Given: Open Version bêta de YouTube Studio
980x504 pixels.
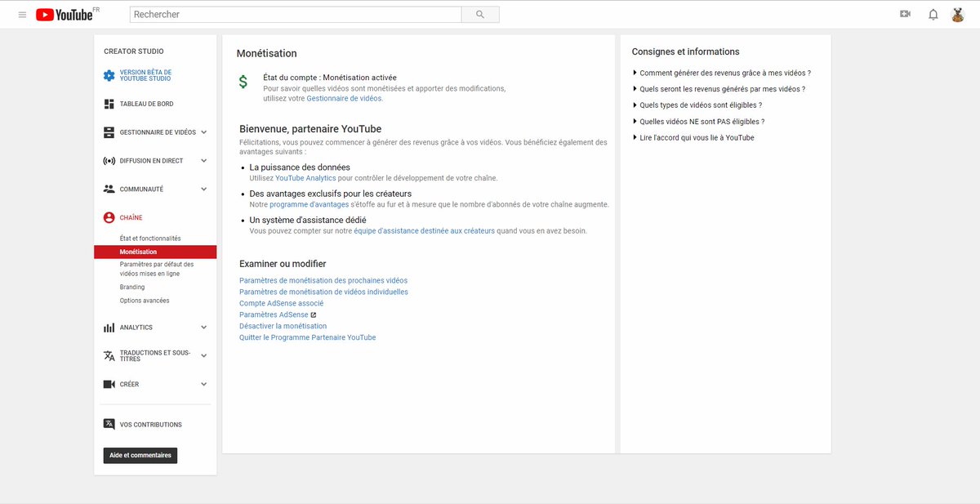Looking at the screenshot, I should pyautogui.click(x=145, y=75).
